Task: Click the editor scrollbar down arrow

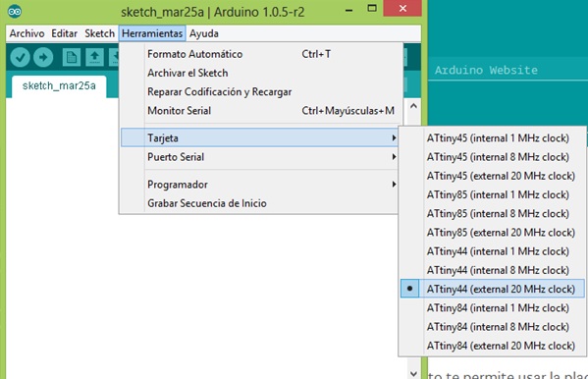Action: pyautogui.click(x=413, y=374)
